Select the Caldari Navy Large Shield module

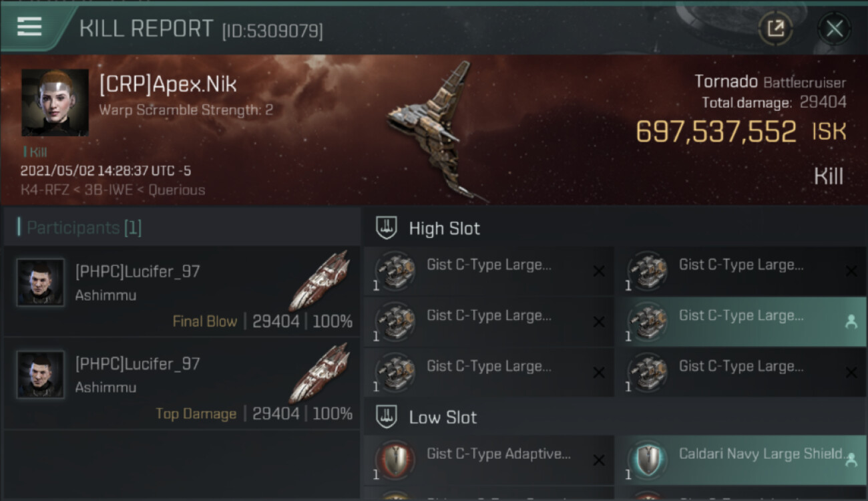740,460
